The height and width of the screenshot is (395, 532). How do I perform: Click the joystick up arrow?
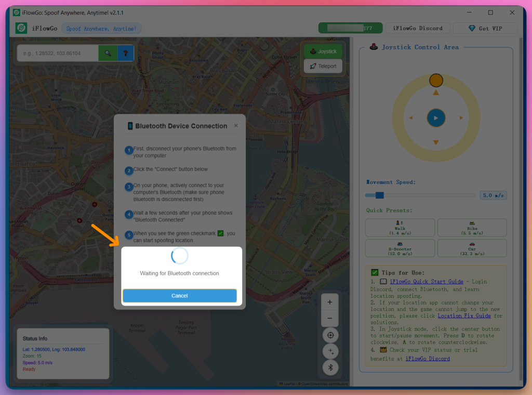436,93
